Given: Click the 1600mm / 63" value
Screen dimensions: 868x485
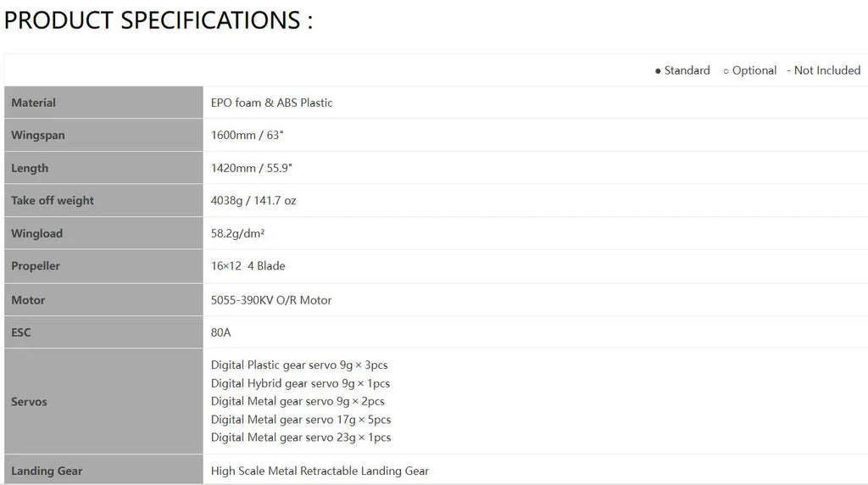Looking at the screenshot, I should [247, 135].
